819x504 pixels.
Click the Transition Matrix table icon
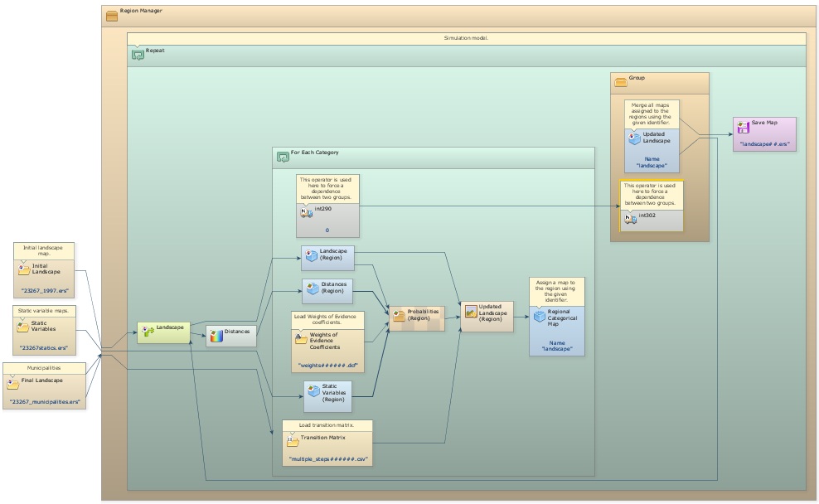pyautogui.click(x=292, y=439)
